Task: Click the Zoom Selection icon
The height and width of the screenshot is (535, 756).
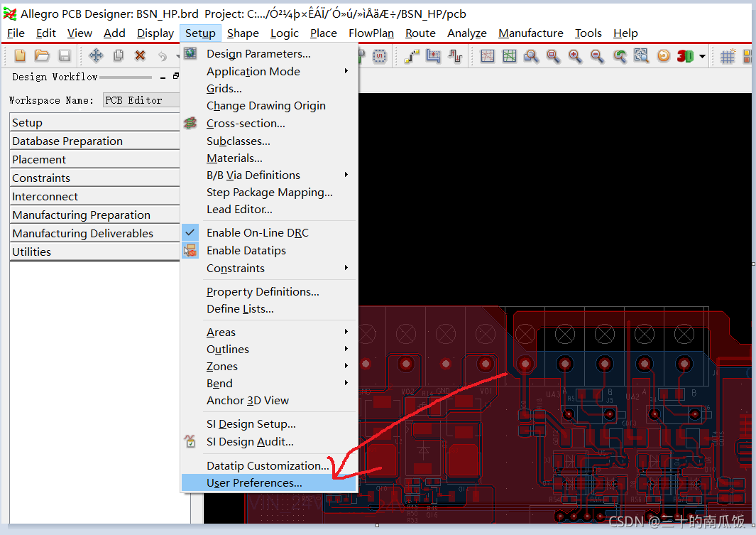Action: point(641,56)
